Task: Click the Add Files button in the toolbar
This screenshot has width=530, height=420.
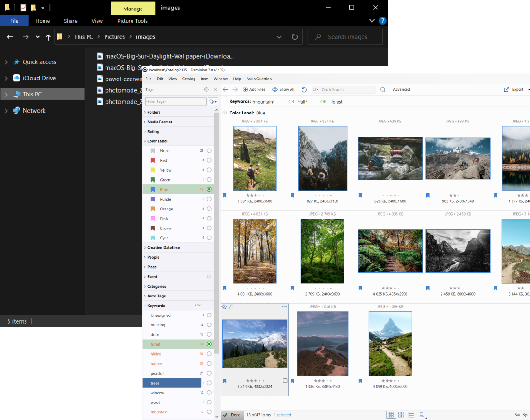Action: pos(254,89)
